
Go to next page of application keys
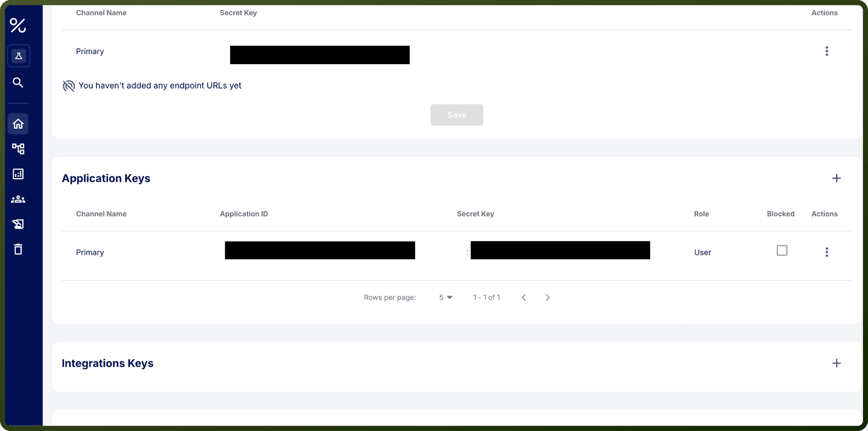(x=547, y=297)
